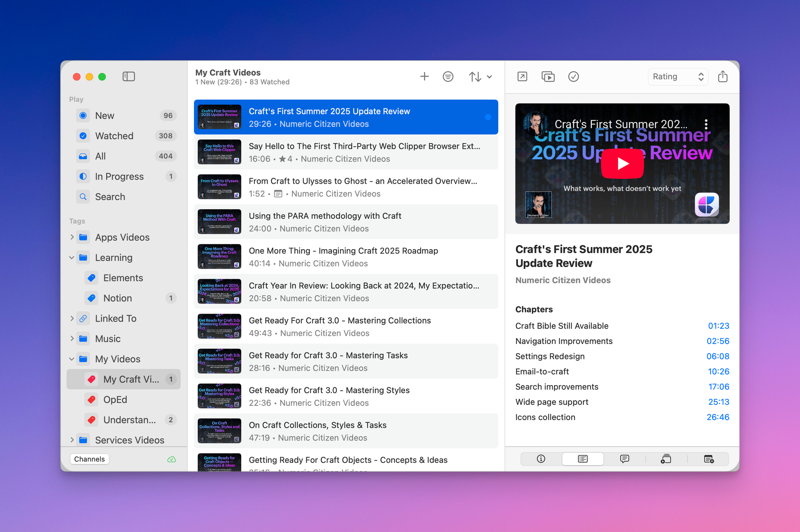The width and height of the screenshot is (800, 532).
Task: Switch to the comments tab at bottom
Action: (624, 459)
